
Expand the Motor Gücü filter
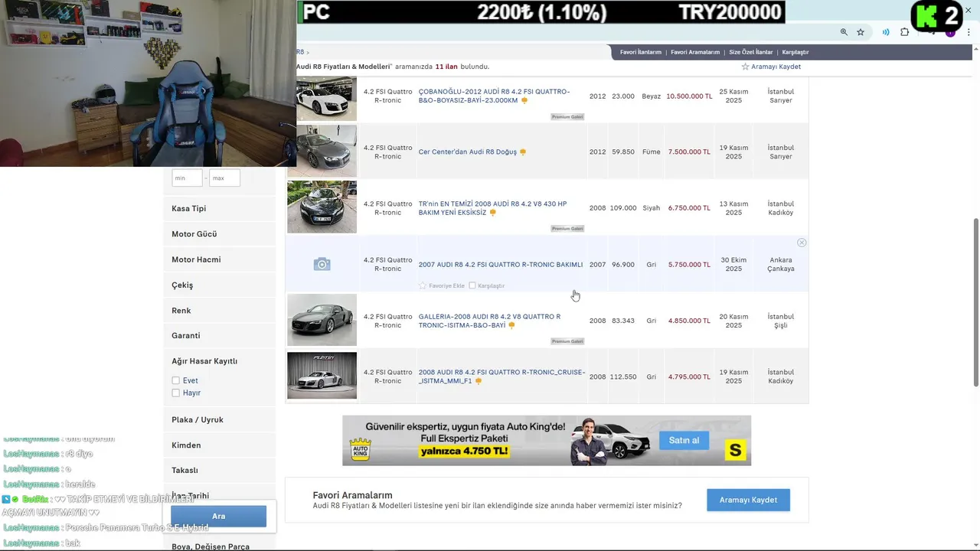tap(219, 234)
